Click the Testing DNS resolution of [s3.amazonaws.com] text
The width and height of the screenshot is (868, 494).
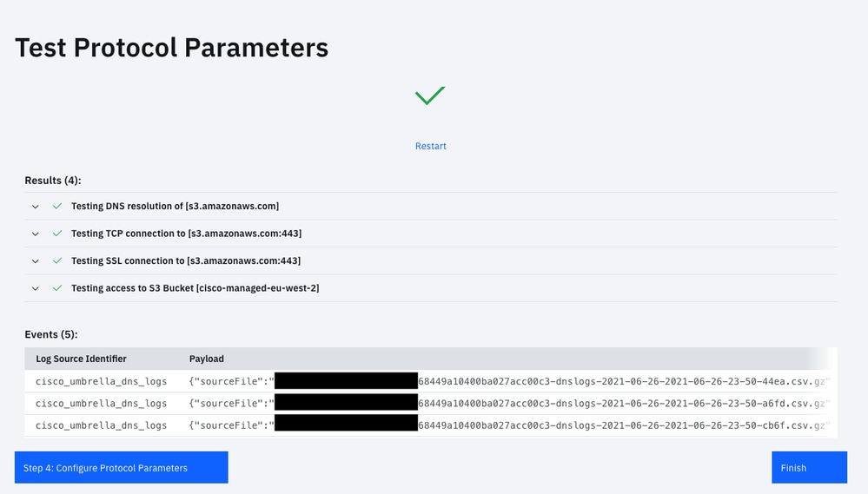click(175, 207)
